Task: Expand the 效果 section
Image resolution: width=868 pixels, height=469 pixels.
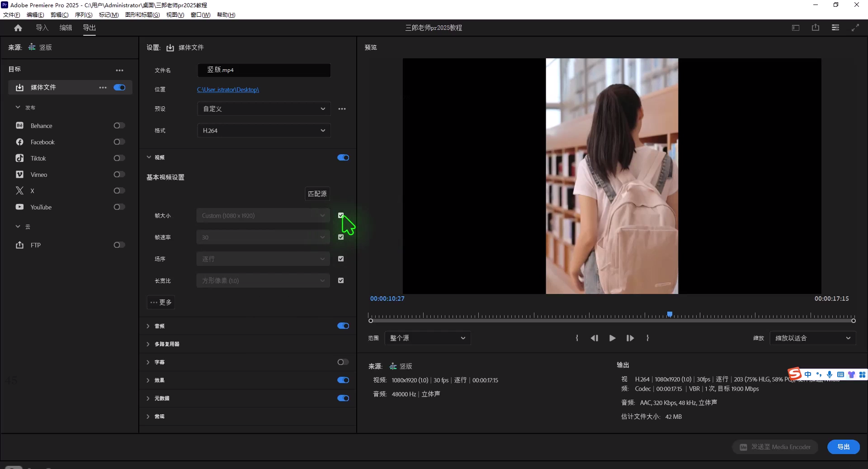Action: tap(148, 380)
